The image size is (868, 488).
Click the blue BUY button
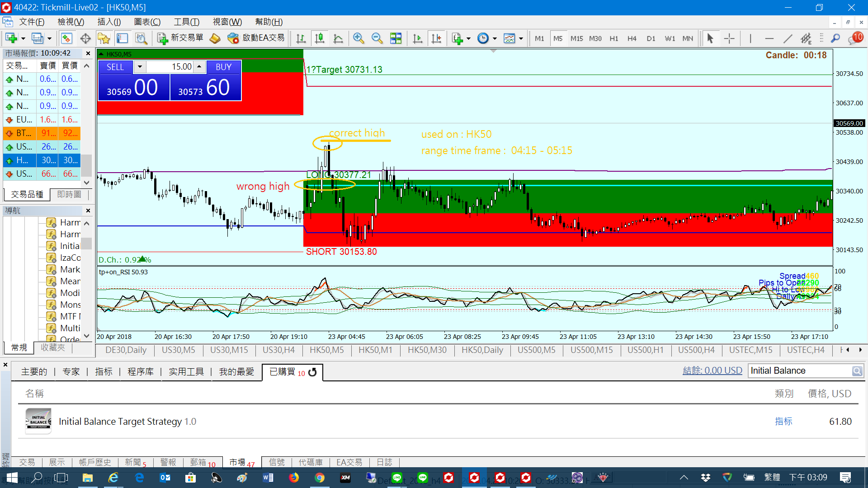point(223,67)
